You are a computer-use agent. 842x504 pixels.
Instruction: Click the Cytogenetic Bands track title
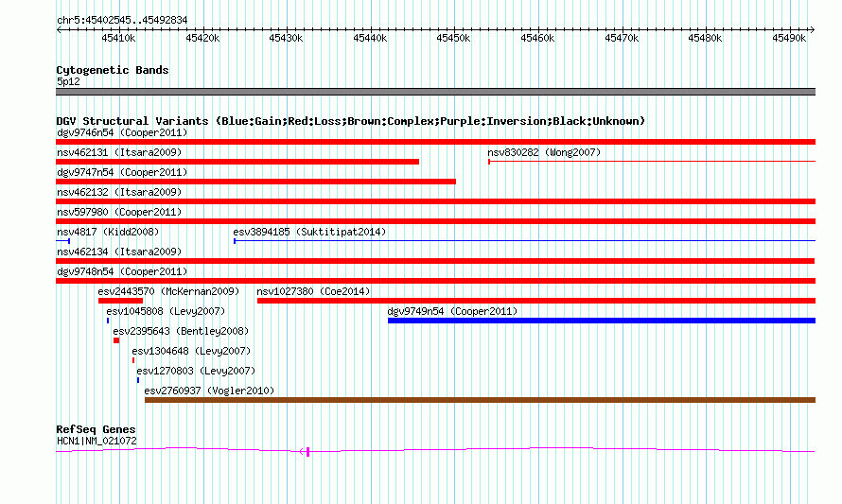click(x=113, y=70)
